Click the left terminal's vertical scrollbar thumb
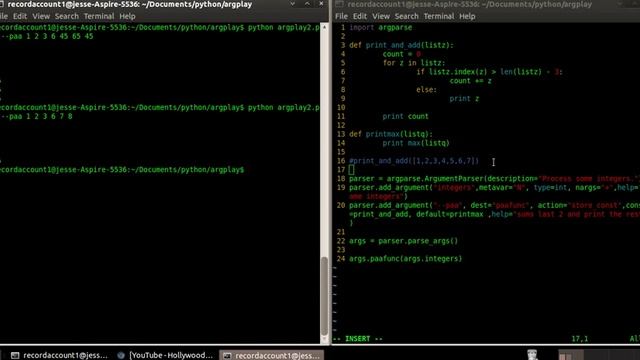This screenshot has height=360, width=640. [x=324, y=296]
